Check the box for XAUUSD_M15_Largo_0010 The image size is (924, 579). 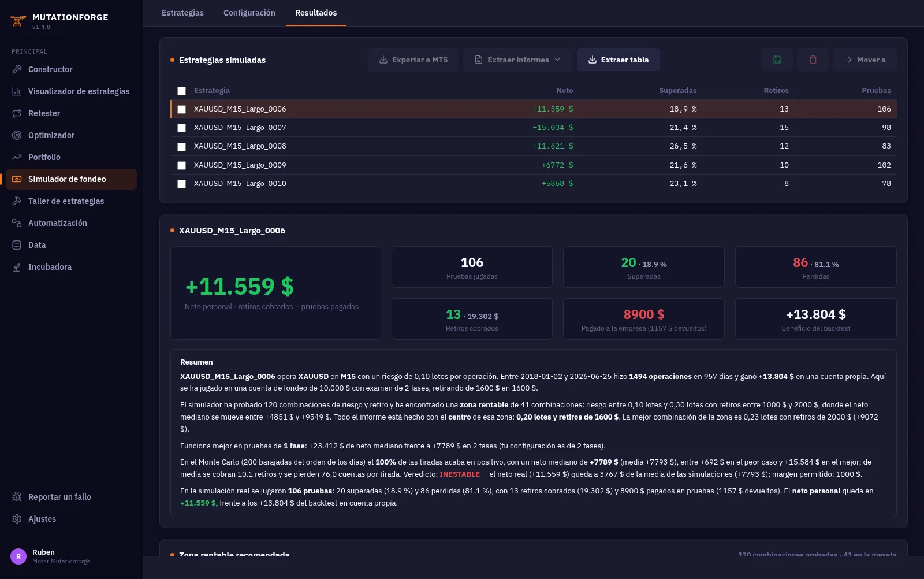tap(181, 184)
